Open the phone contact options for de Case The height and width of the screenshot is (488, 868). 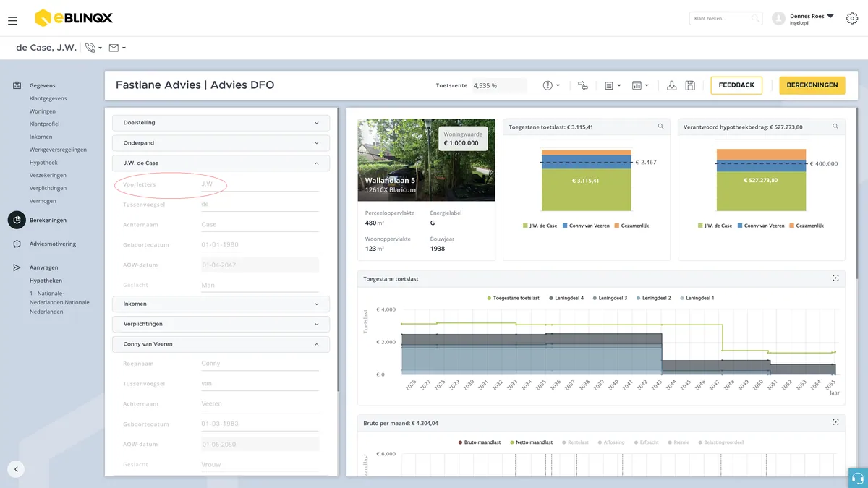point(93,48)
